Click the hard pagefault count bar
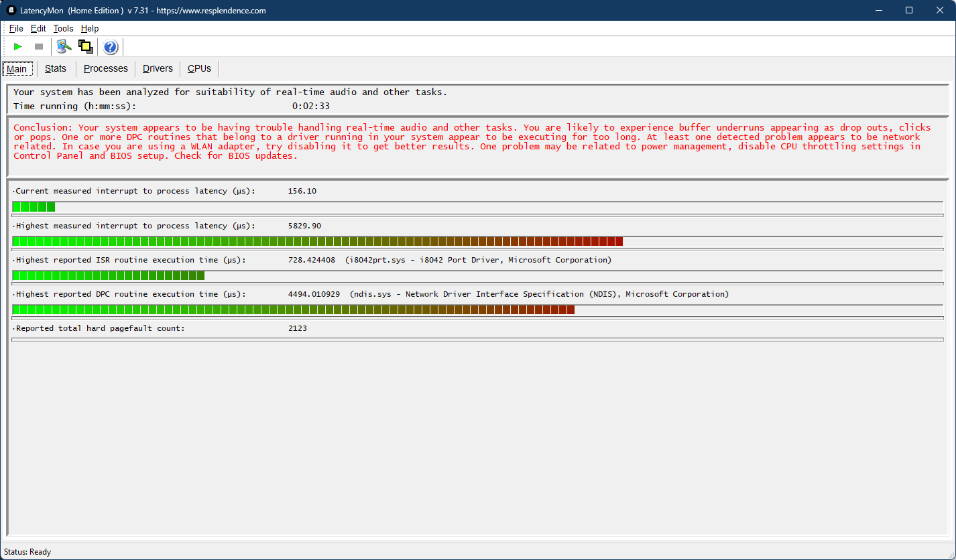This screenshot has width=956, height=560. [477, 340]
